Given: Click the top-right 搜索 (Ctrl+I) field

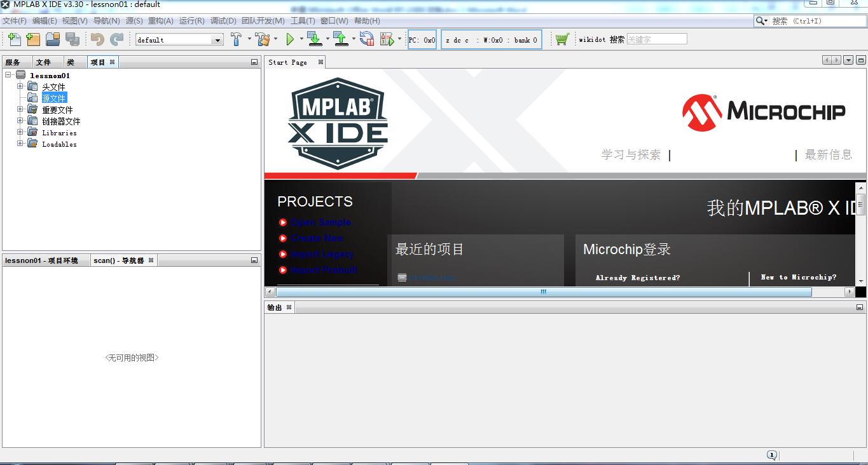Looking at the screenshot, I should (809, 21).
